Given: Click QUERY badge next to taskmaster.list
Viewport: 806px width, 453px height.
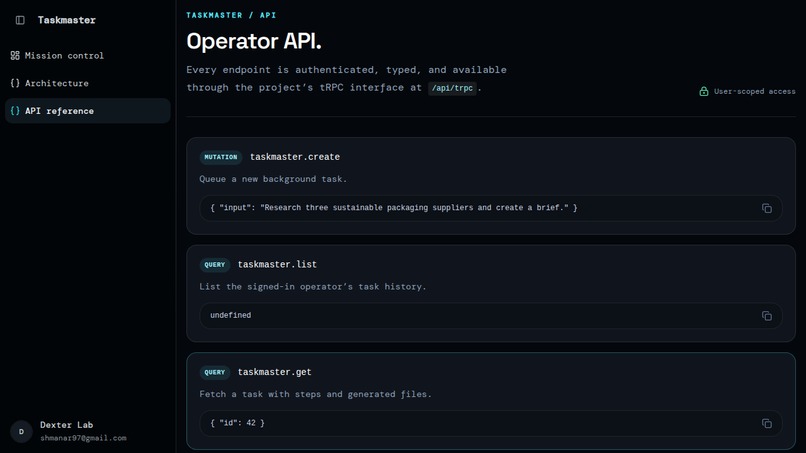Looking at the screenshot, I should (x=214, y=265).
